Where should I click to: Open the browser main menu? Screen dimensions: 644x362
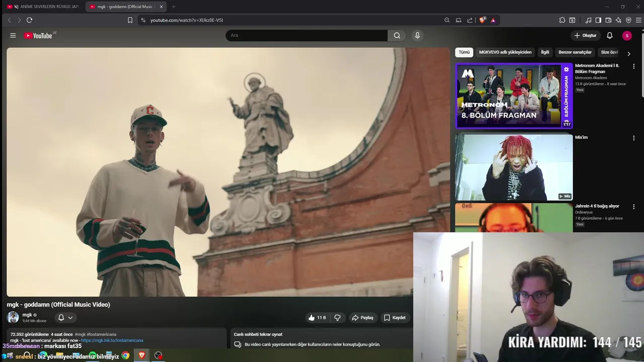coord(639,20)
